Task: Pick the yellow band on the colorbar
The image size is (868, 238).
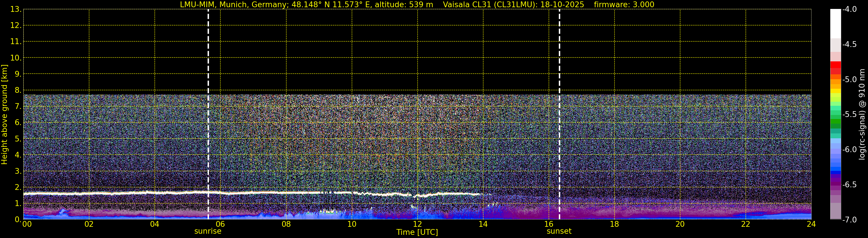Action: pyautogui.click(x=836, y=90)
